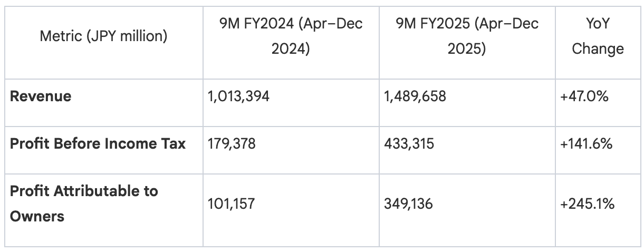Click the revenue value 1,013,394

(x=239, y=96)
